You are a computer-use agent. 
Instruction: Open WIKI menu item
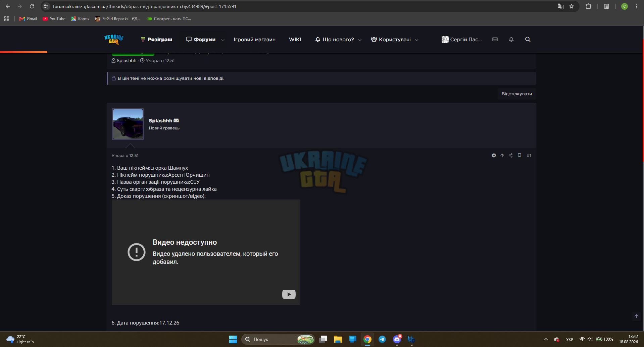pos(295,40)
